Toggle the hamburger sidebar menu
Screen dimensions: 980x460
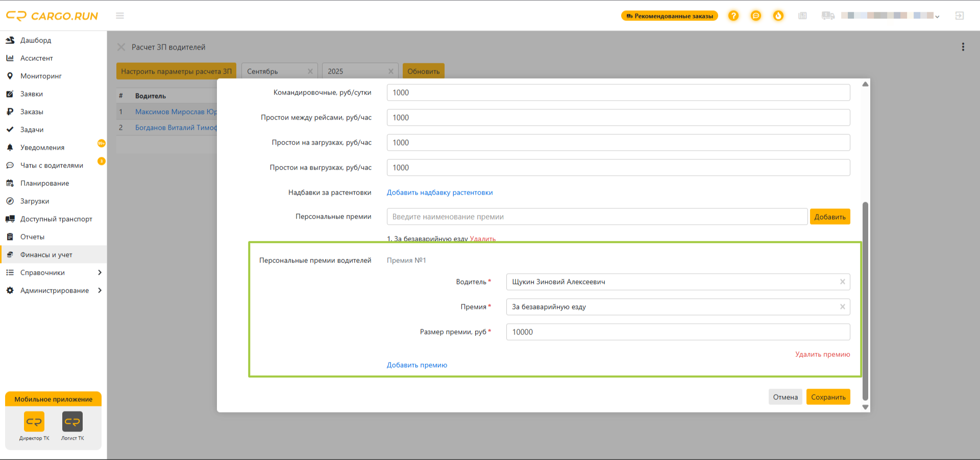[x=120, y=16]
